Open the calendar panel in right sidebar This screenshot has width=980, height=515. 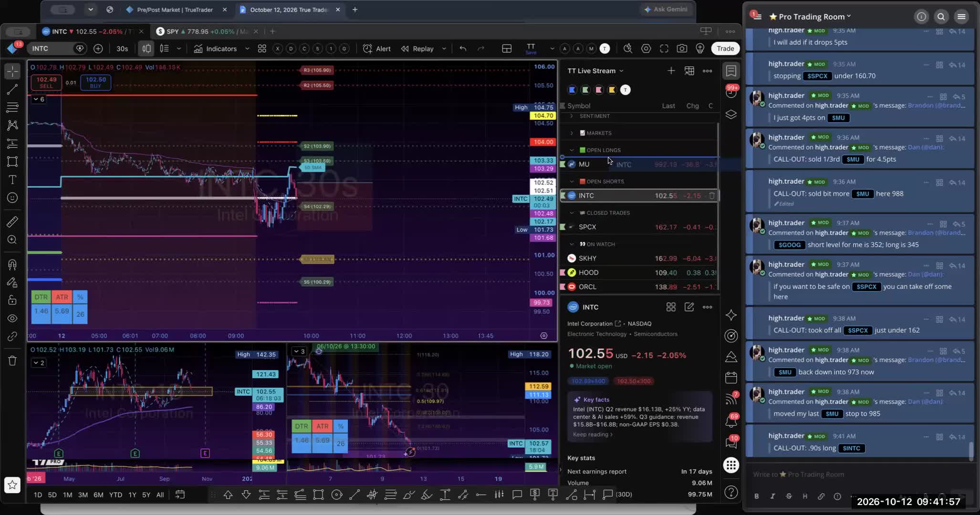(x=731, y=378)
